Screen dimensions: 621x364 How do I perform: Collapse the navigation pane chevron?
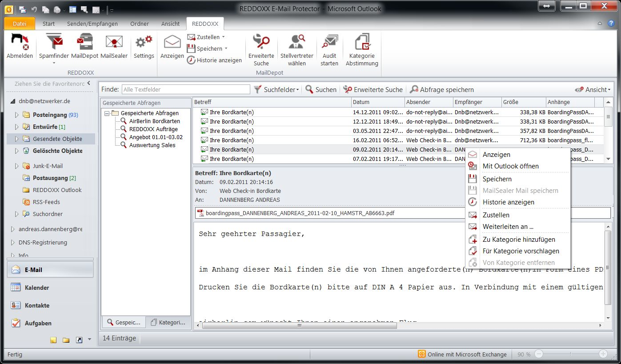(88, 83)
